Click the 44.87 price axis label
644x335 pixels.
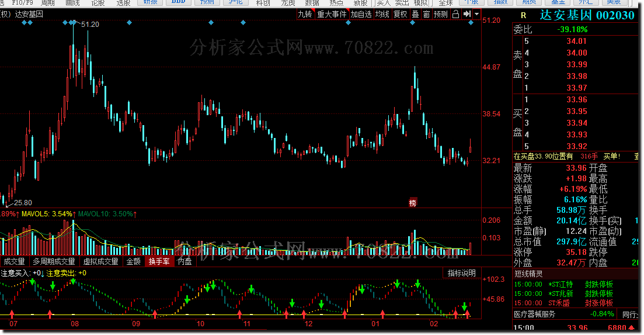click(x=491, y=67)
